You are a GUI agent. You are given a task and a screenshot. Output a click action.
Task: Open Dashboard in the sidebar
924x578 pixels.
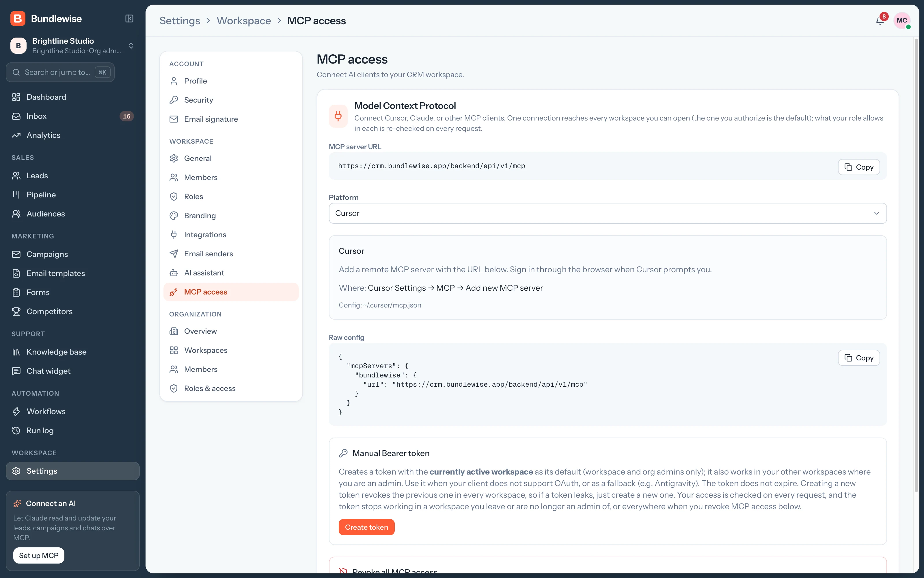click(72, 97)
